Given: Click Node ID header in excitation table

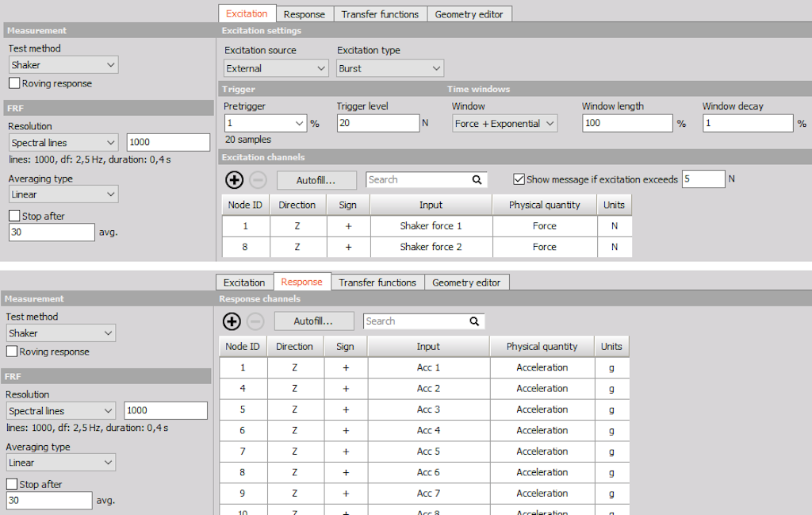Looking at the screenshot, I should click(x=246, y=205).
